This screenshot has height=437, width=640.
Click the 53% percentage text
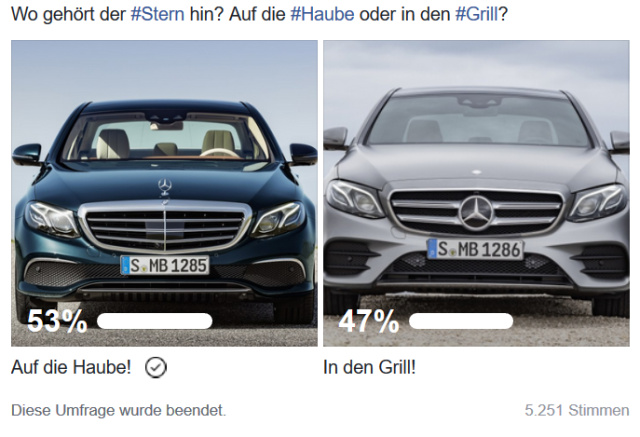[58, 321]
